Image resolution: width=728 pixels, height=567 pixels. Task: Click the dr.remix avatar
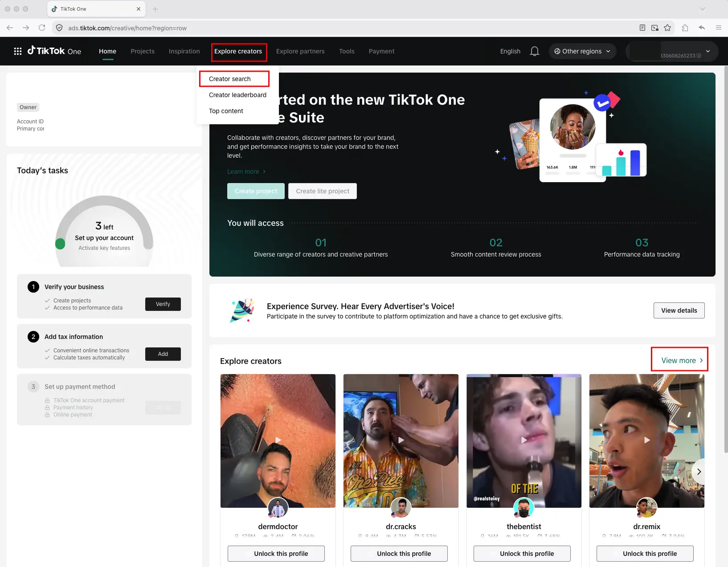pyautogui.click(x=647, y=508)
